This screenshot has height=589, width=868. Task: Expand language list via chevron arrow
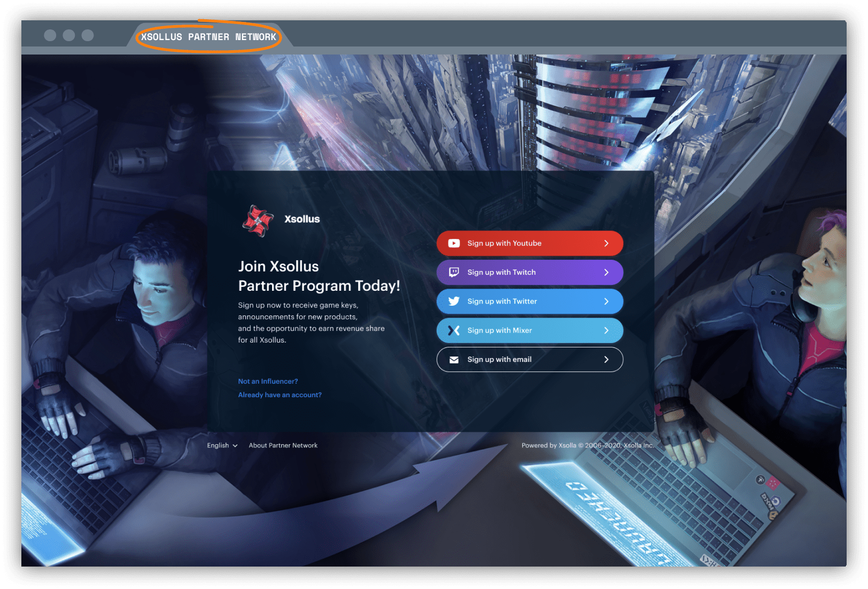235,446
